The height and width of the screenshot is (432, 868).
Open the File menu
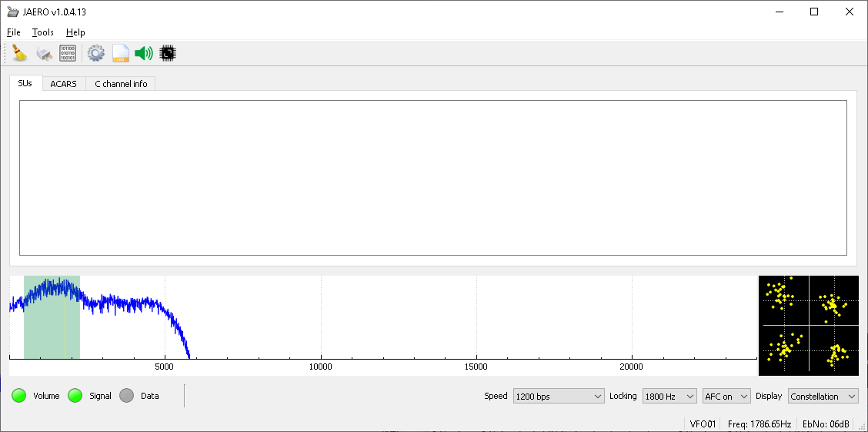pos(14,32)
